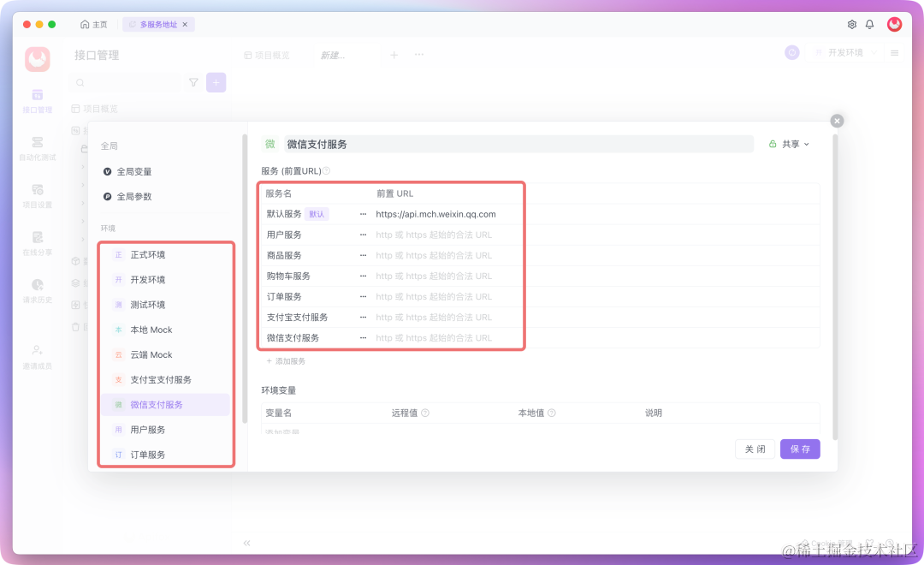Viewport: 924px width, 565px height.
Task: Click the help icon beside 远程值
Action: (425, 413)
